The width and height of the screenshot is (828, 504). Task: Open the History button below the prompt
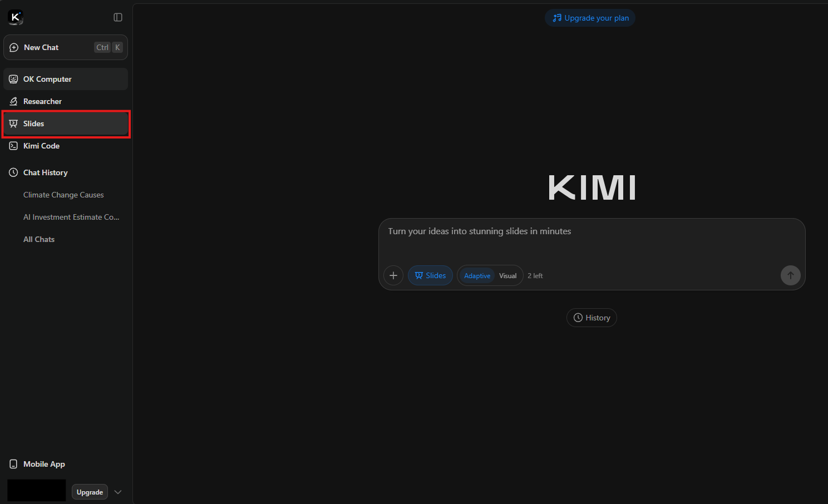(x=592, y=318)
